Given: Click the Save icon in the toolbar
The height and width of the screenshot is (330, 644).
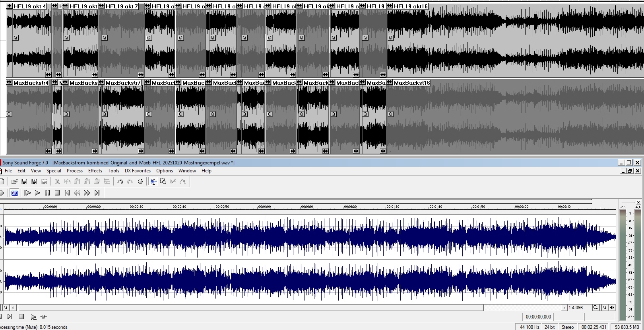Looking at the screenshot, I should 24,182.
